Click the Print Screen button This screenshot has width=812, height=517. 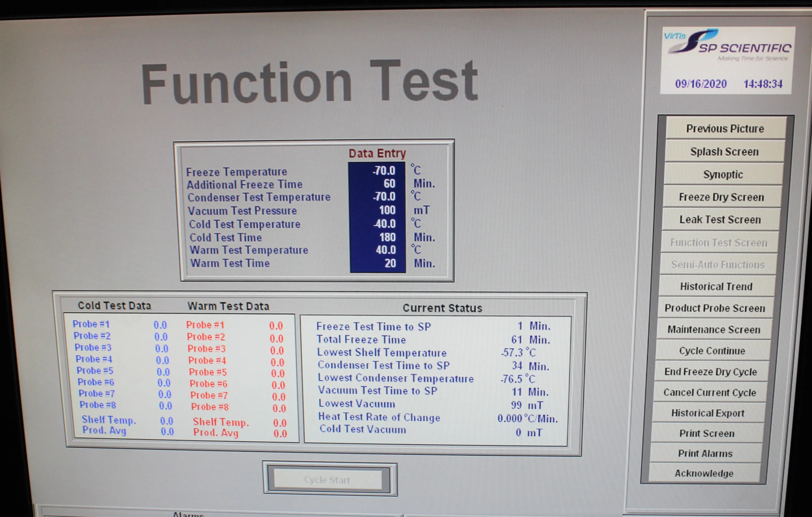pyautogui.click(x=707, y=433)
